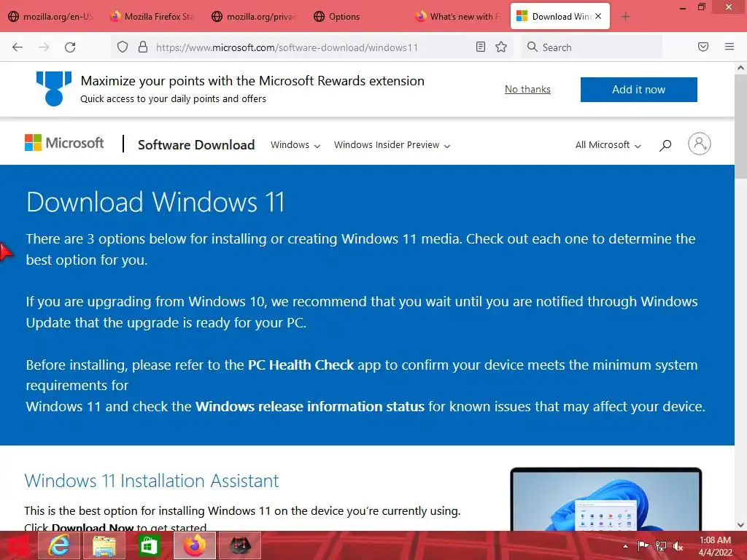Go back to the previous page
Image resolution: width=747 pixels, height=560 pixels.
pos(18,47)
